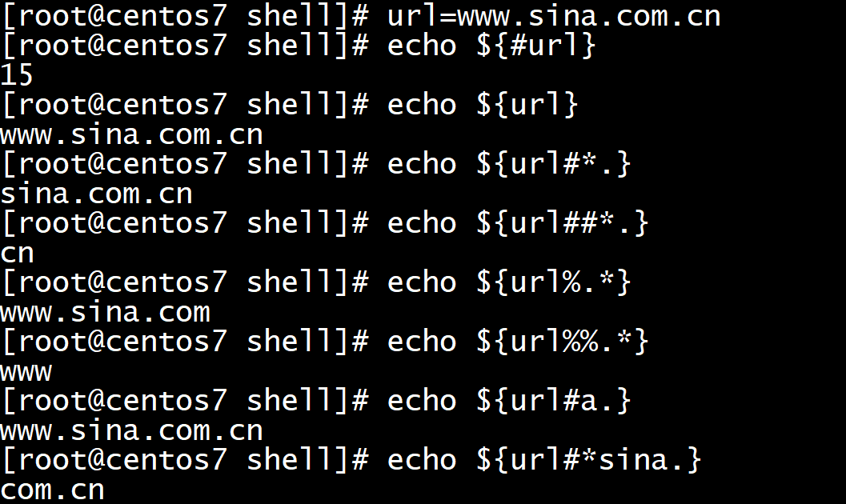The image size is (846, 504).
Task: Click the standalone www output line
Action: [26, 371]
